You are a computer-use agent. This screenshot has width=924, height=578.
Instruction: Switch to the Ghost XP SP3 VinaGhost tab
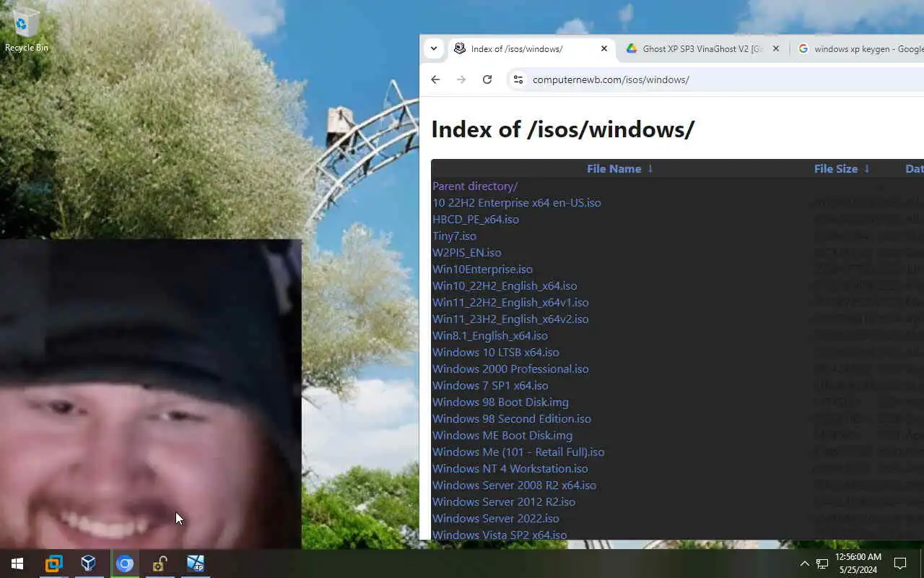pos(702,48)
